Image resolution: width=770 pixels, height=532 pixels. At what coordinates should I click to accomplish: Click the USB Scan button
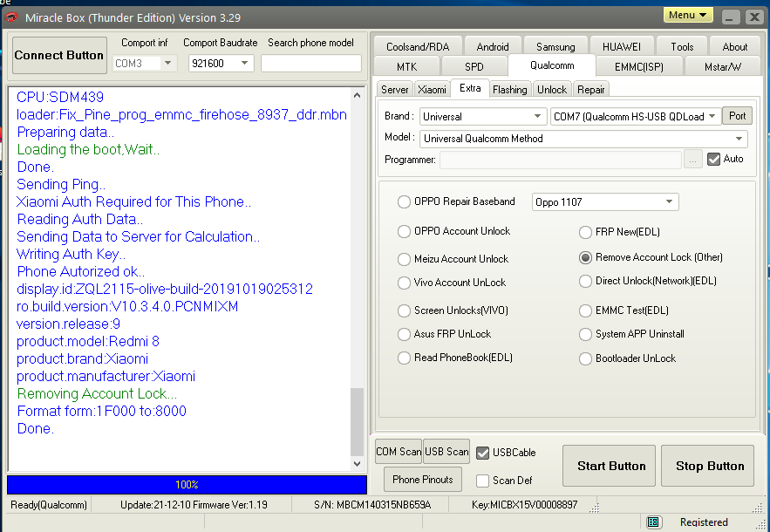pos(446,452)
